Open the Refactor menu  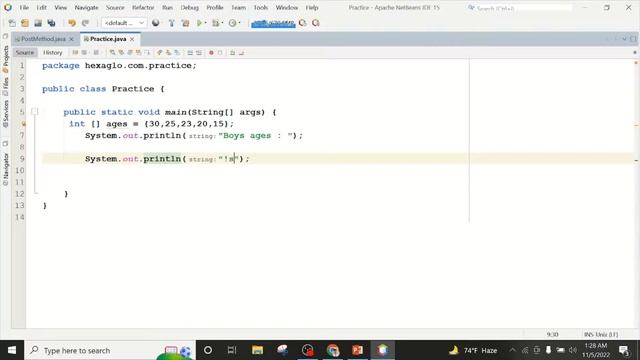click(143, 8)
